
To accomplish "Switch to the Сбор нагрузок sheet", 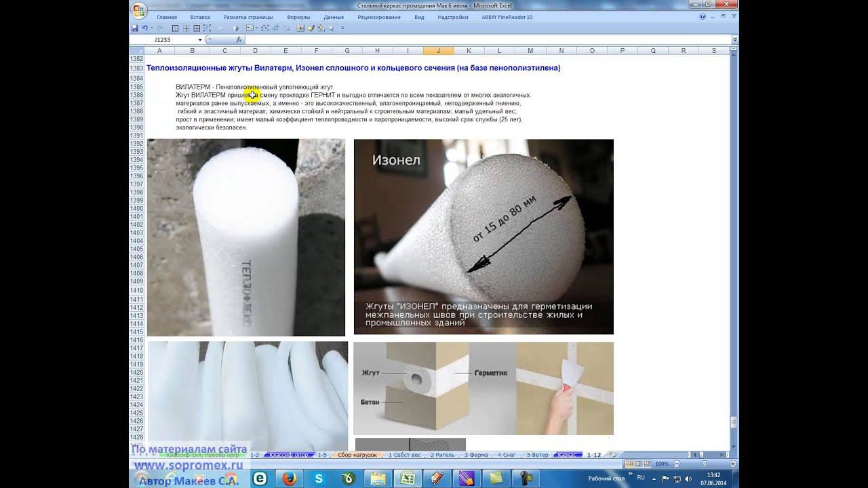I will tap(357, 455).
